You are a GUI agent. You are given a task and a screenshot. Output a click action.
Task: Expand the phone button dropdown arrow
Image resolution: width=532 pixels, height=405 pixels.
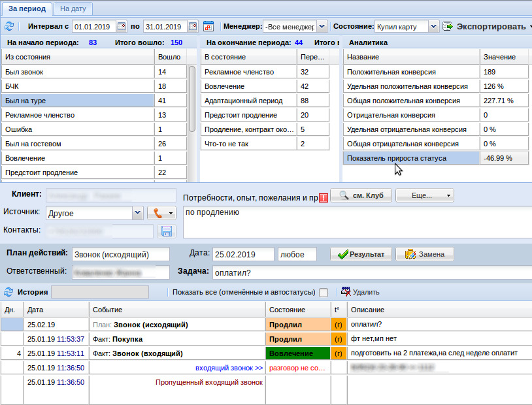click(x=171, y=214)
